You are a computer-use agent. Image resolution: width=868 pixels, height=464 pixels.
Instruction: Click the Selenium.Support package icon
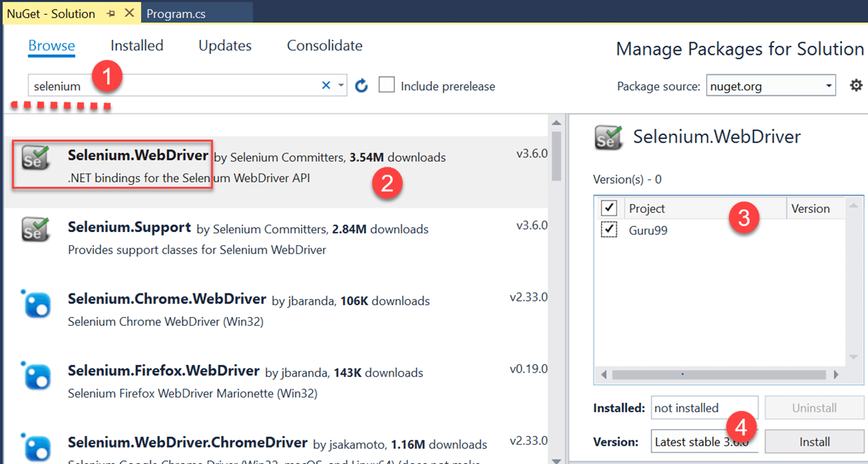[x=36, y=231]
